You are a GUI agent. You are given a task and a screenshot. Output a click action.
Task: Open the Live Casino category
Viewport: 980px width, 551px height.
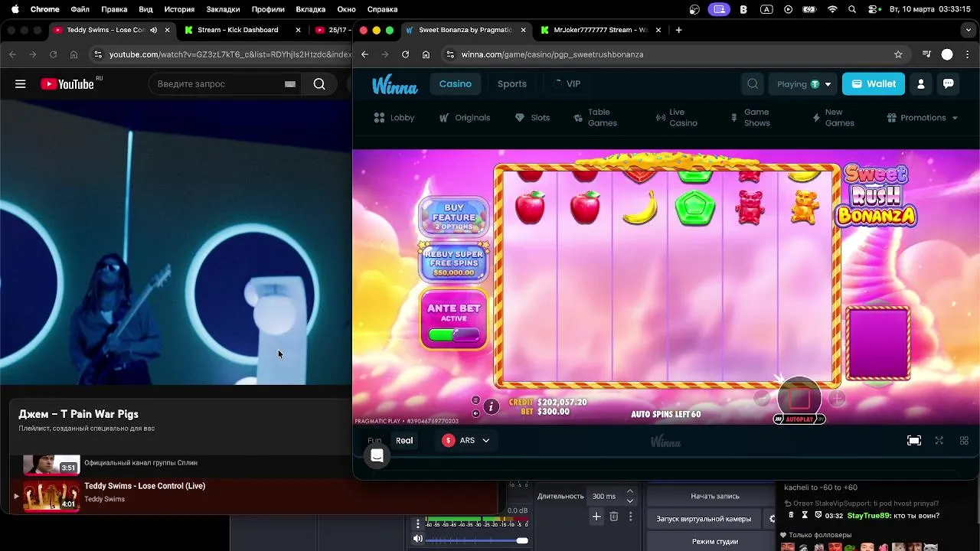pyautogui.click(x=677, y=118)
